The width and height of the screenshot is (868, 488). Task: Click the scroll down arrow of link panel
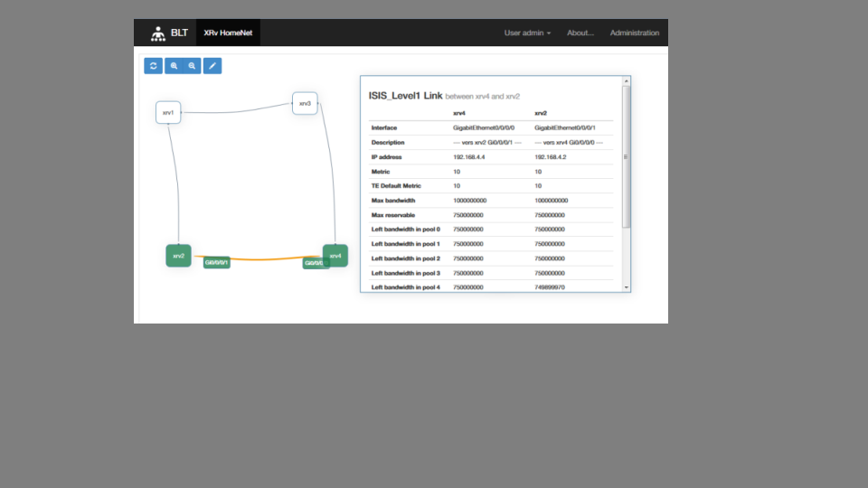[626, 287]
